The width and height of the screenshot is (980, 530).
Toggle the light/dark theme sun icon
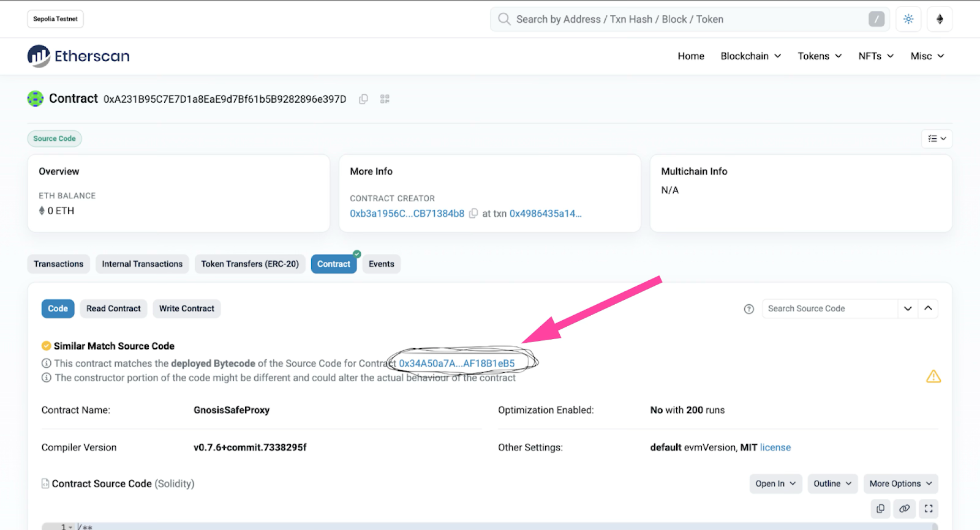pyautogui.click(x=908, y=19)
